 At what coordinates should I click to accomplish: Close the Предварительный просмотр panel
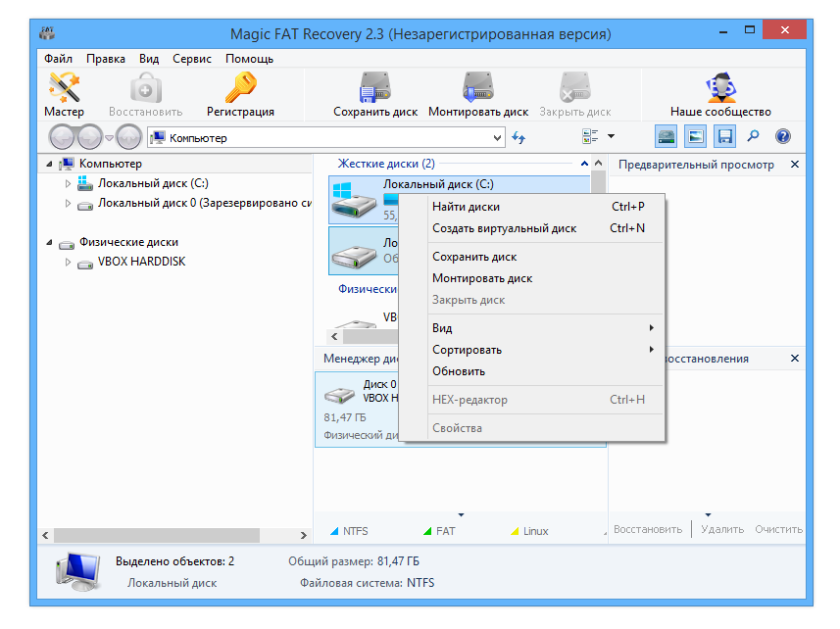795,165
